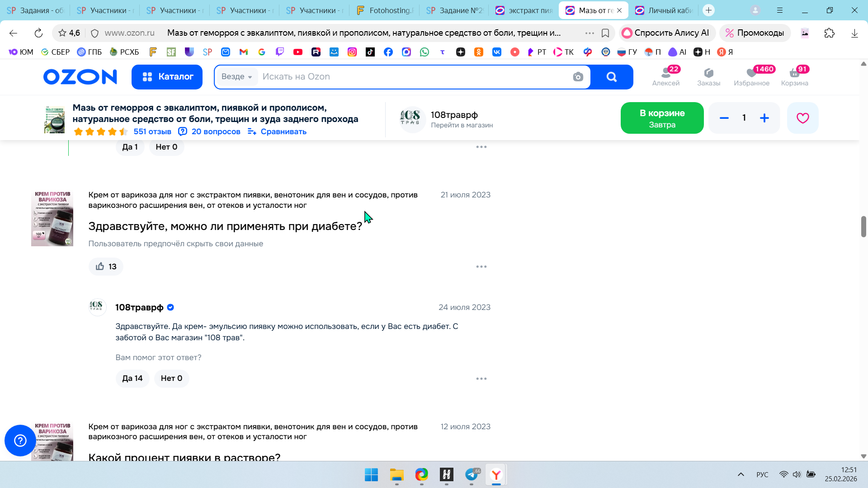Image resolution: width=868 pixels, height=488 pixels.
Task: Type in the Искать на Ozon field
Action: click(x=407, y=77)
